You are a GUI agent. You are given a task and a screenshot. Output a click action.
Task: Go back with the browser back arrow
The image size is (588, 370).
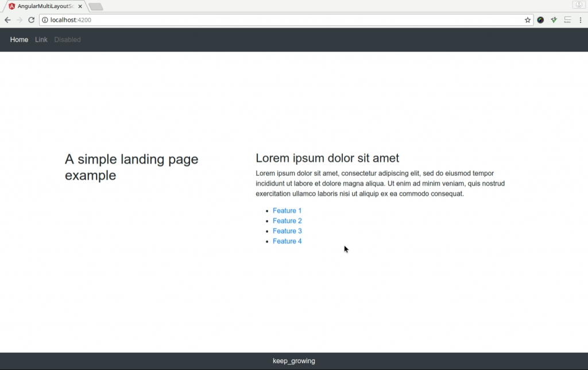point(7,20)
